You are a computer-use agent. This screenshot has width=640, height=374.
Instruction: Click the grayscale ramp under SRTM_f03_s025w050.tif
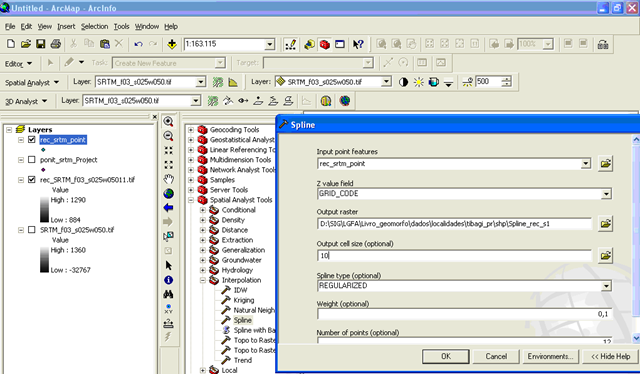point(44,260)
